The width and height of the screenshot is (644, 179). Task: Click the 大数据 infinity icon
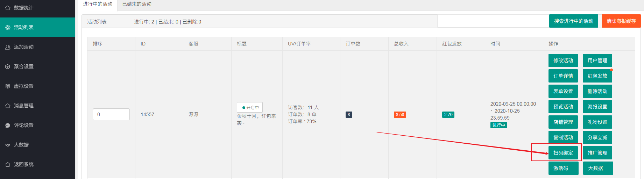(x=8, y=145)
